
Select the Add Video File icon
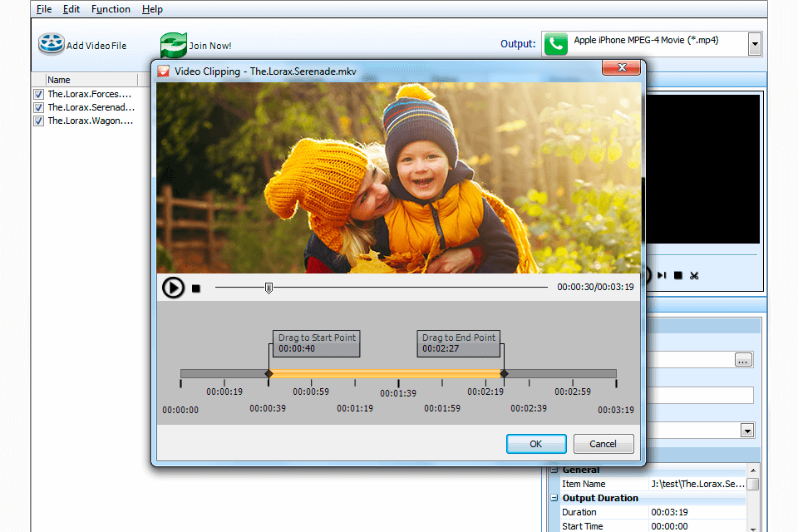(x=51, y=44)
